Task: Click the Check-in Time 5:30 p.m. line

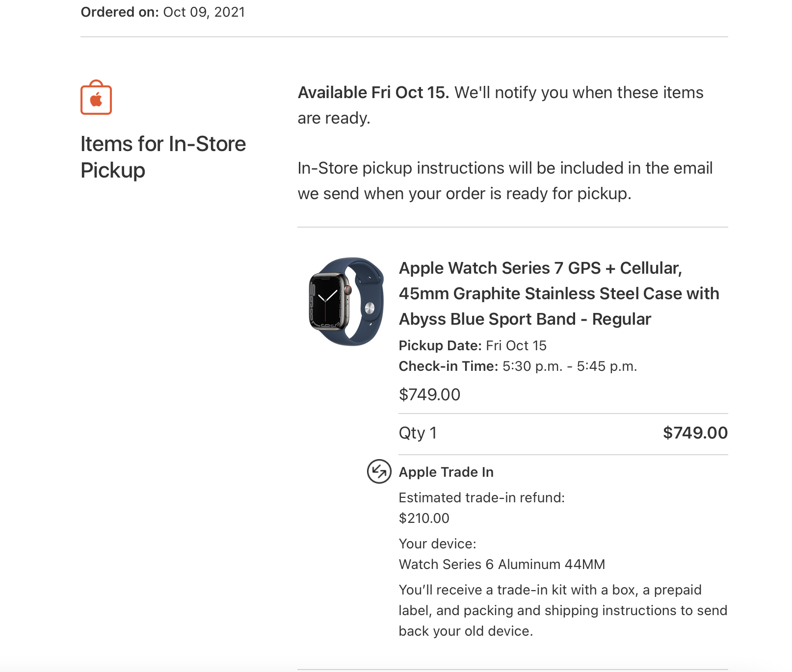Action: coord(517,366)
